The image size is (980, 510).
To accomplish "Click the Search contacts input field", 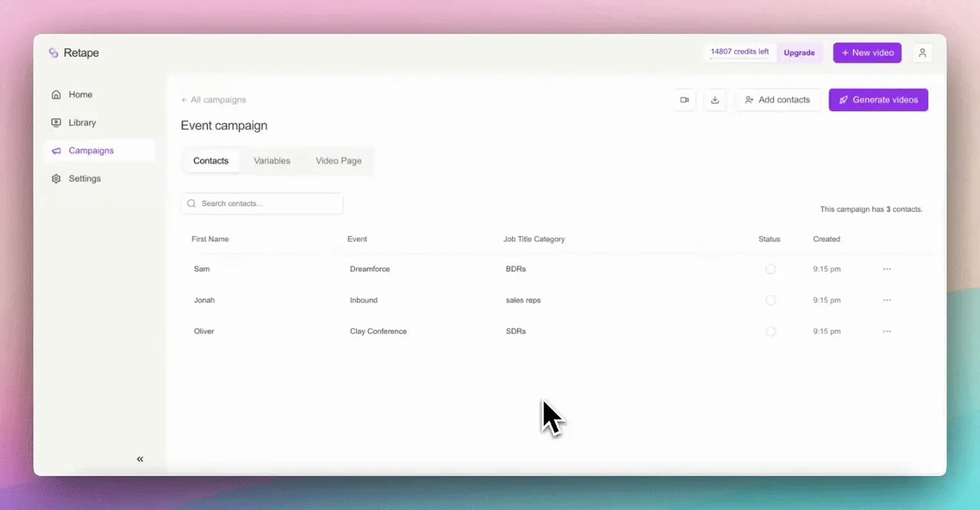I will pyautogui.click(x=262, y=204).
